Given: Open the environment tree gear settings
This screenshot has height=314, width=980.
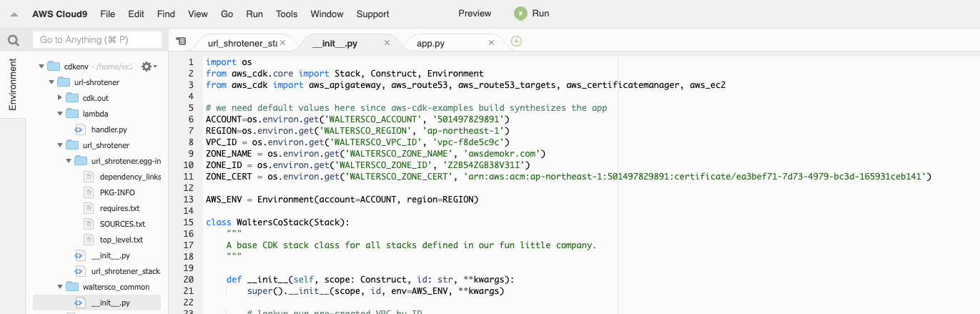Looking at the screenshot, I should (x=149, y=66).
